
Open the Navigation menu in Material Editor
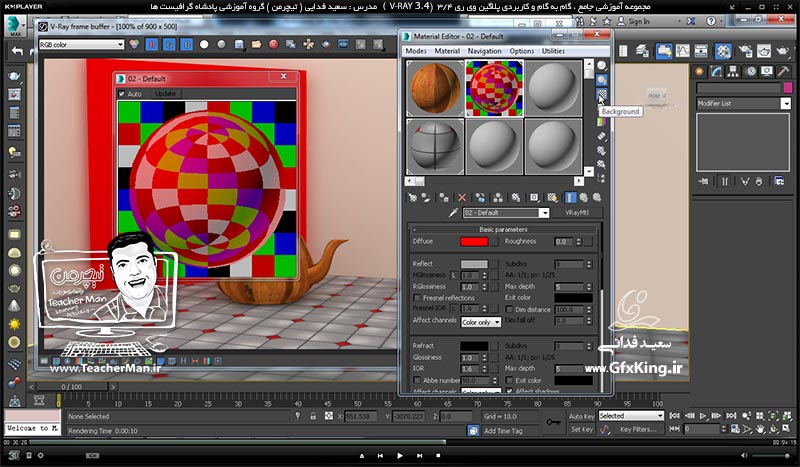click(x=484, y=51)
